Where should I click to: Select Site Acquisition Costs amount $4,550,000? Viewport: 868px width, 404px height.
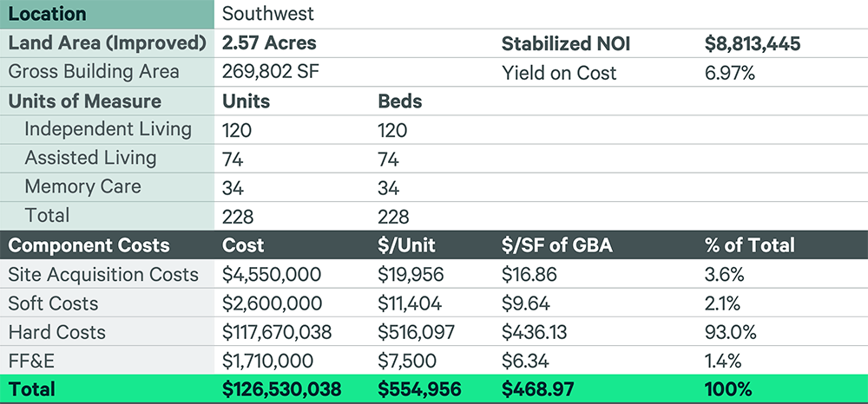click(271, 274)
